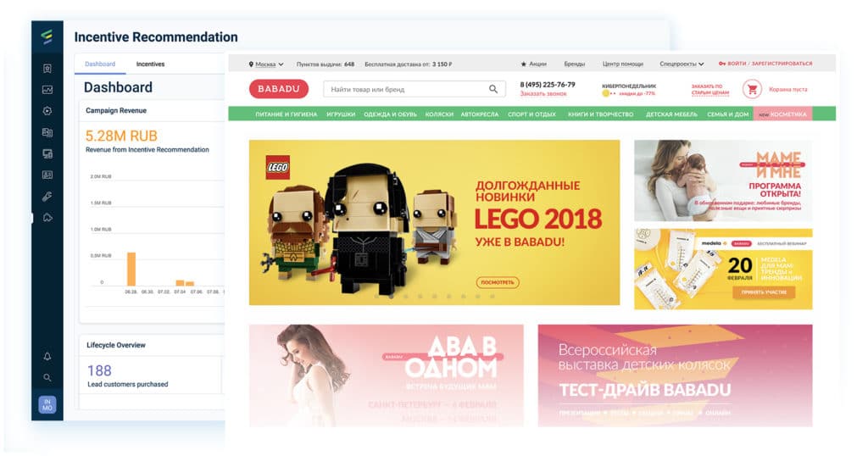Click the INMO user avatar badge
Viewport: 868px width, 456px height.
47,404
